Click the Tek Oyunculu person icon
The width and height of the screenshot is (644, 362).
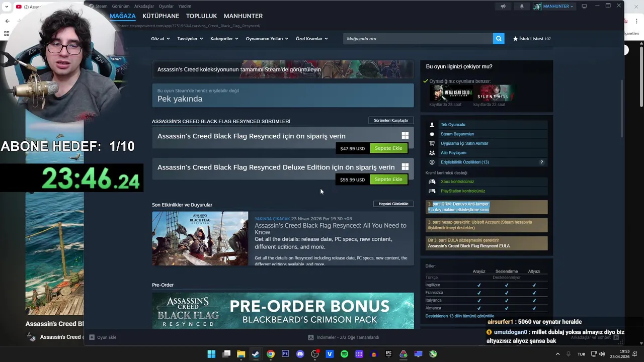(432, 125)
